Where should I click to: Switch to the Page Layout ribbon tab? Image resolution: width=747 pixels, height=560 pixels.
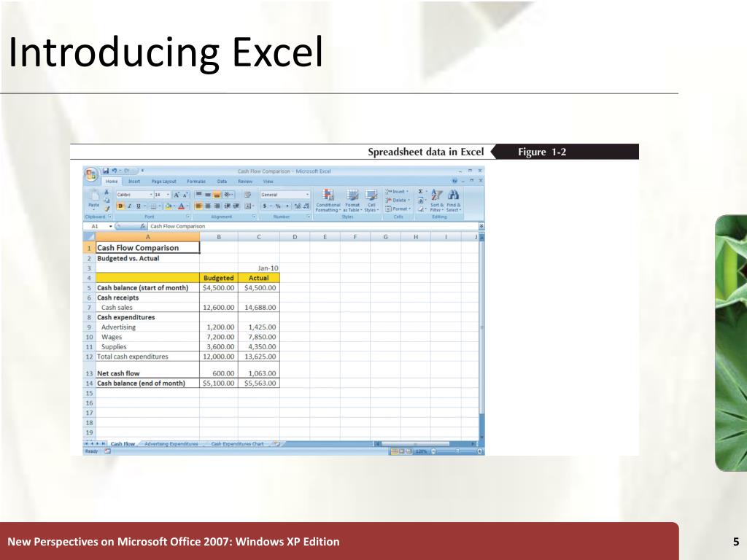[164, 182]
